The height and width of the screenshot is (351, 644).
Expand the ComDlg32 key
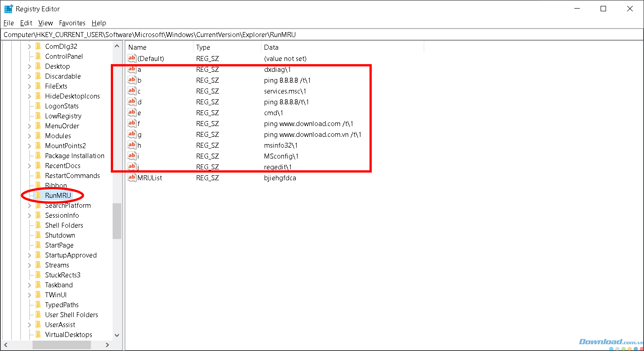29,47
